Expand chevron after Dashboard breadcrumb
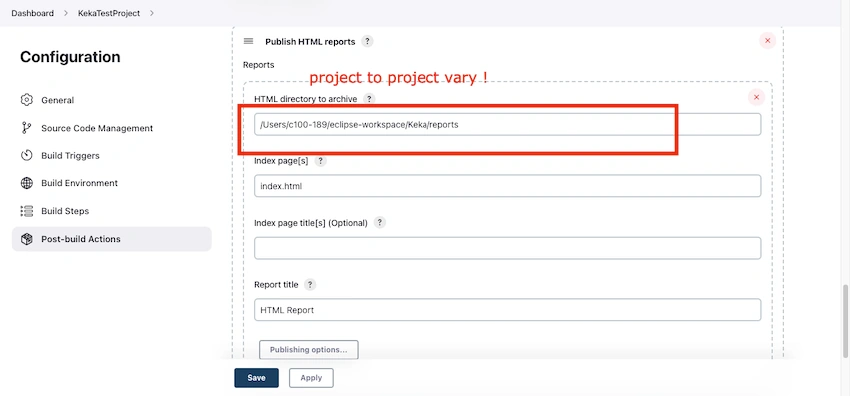This screenshot has width=850, height=396. pos(66,13)
